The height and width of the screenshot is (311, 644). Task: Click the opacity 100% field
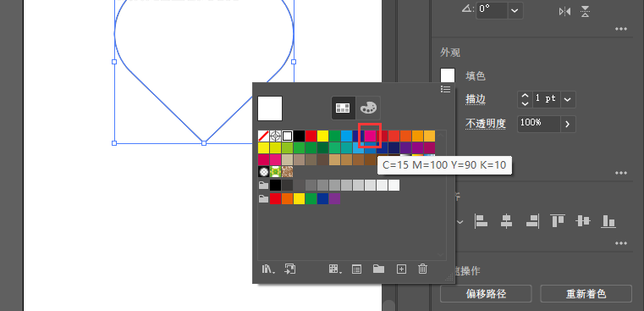[539, 124]
